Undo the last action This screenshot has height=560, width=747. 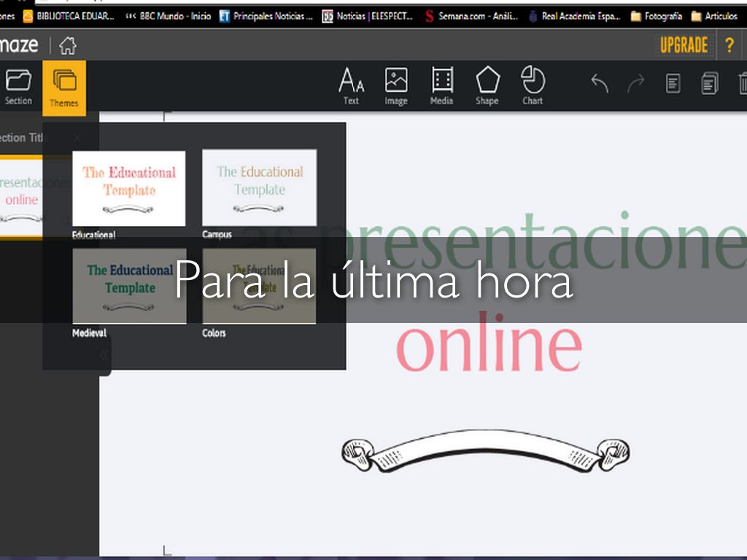pos(600,84)
